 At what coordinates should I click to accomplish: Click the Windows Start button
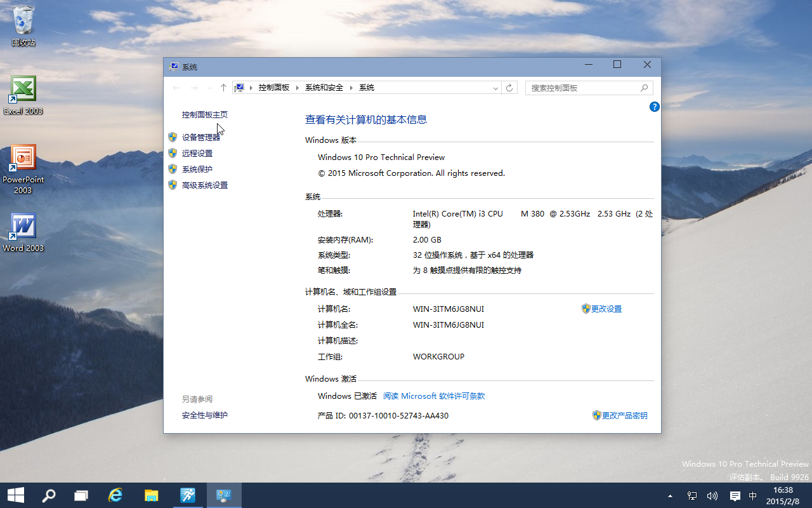tap(16, 495)
